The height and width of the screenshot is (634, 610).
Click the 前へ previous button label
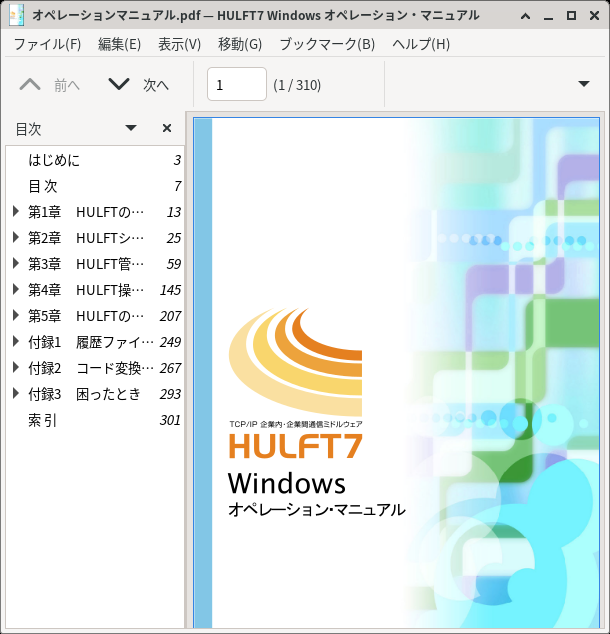pyautogui.click(x=67, y=85)
